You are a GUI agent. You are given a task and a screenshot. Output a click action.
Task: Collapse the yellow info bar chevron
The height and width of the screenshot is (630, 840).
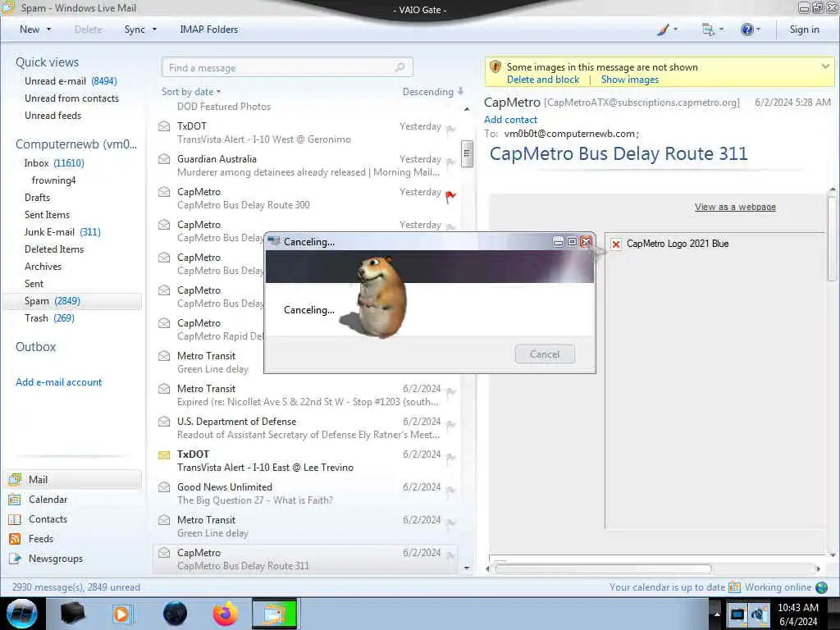[825, 66]
